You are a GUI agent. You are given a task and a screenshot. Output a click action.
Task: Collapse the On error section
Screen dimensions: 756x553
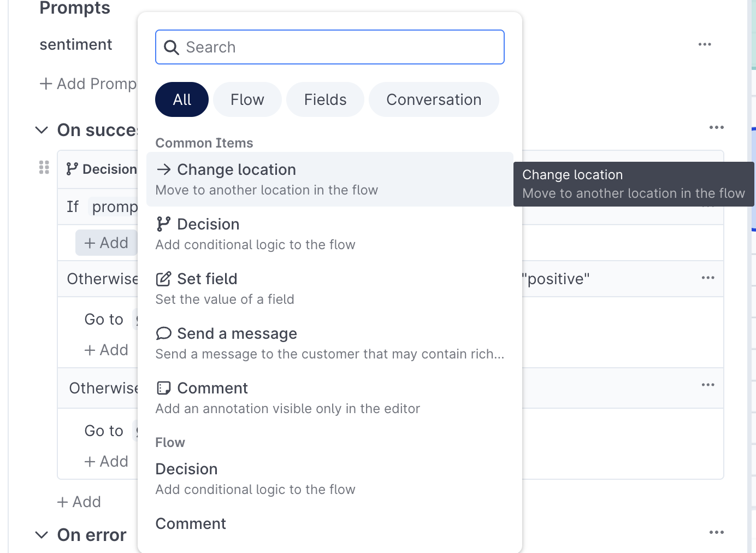pos(42,535)
